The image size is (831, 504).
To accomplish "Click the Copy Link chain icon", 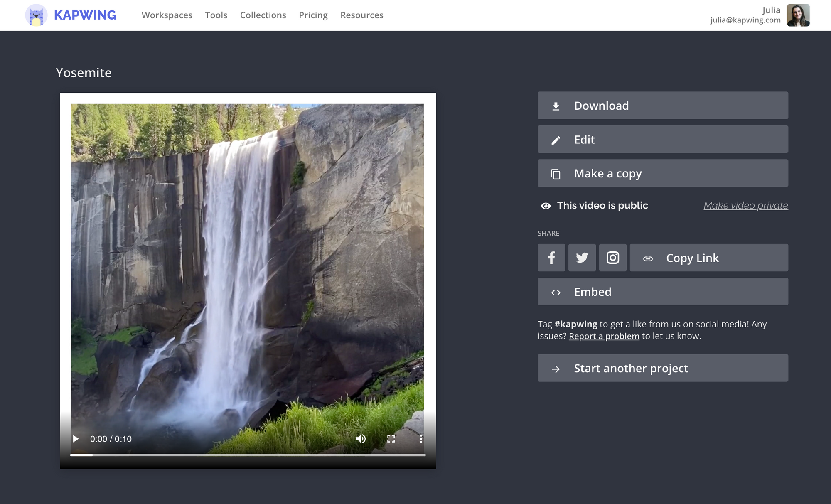I will tap(648, 258).
